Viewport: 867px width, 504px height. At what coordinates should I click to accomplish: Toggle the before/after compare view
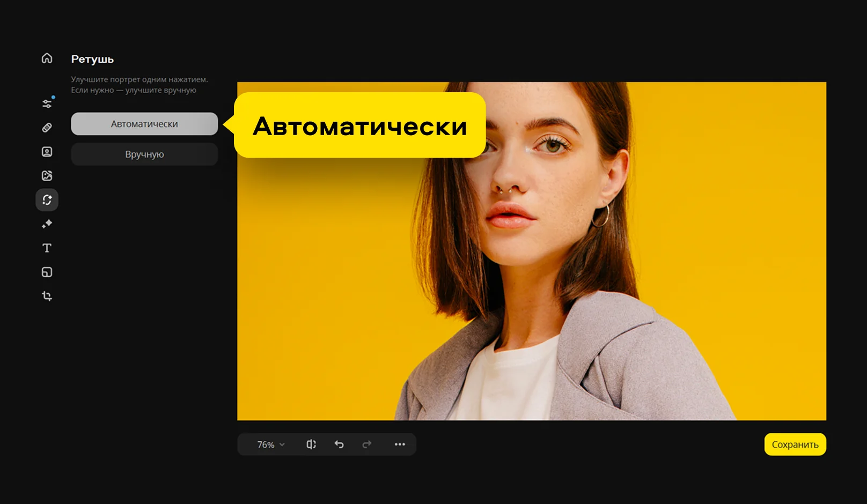311,444
